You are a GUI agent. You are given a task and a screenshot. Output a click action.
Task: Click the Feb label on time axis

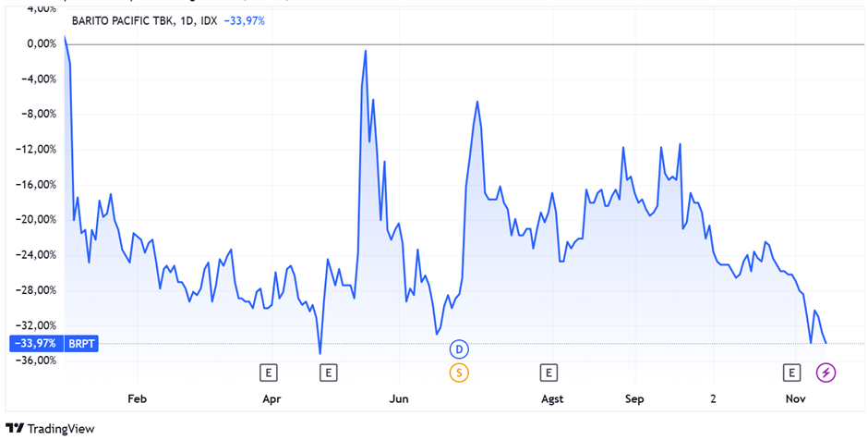[x=138, y=399]
